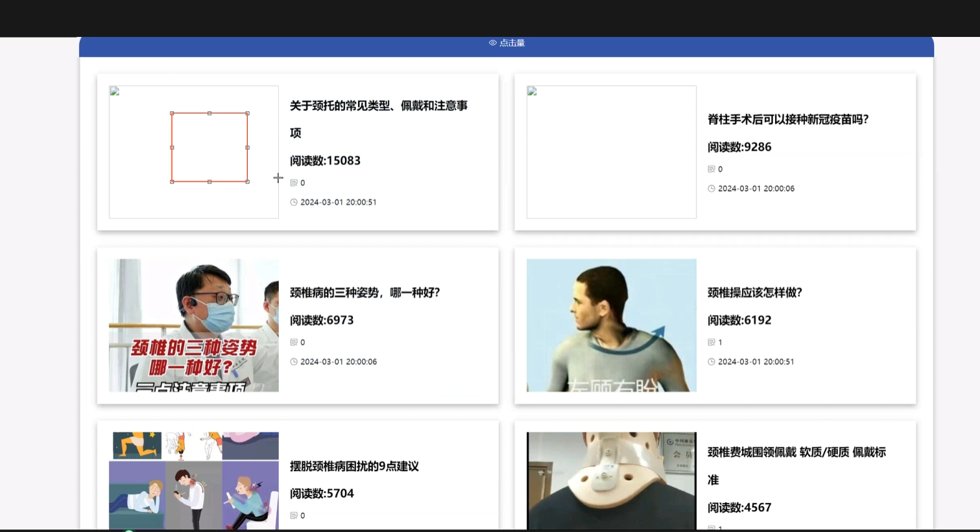Click the text 阅读数:6192

click(x=739, y=320)
